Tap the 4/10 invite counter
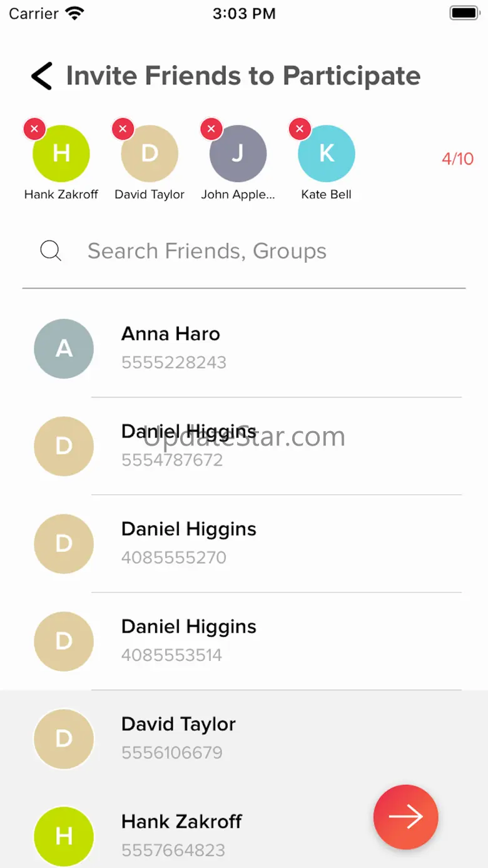The width and height of the screenshot is (488, 868). (458, 158)
